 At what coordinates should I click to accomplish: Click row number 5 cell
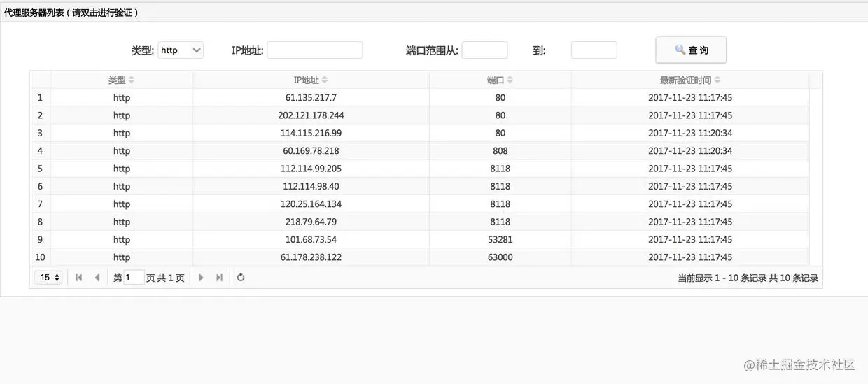click(x=40, y=169)
